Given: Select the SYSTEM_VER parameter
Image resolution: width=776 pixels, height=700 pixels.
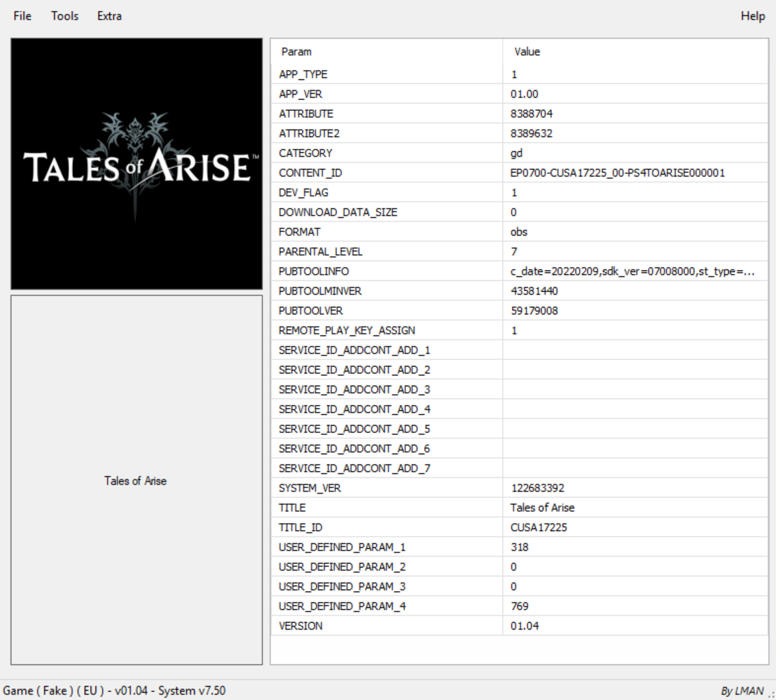Looking at the screenshot, I should point(309,489).
